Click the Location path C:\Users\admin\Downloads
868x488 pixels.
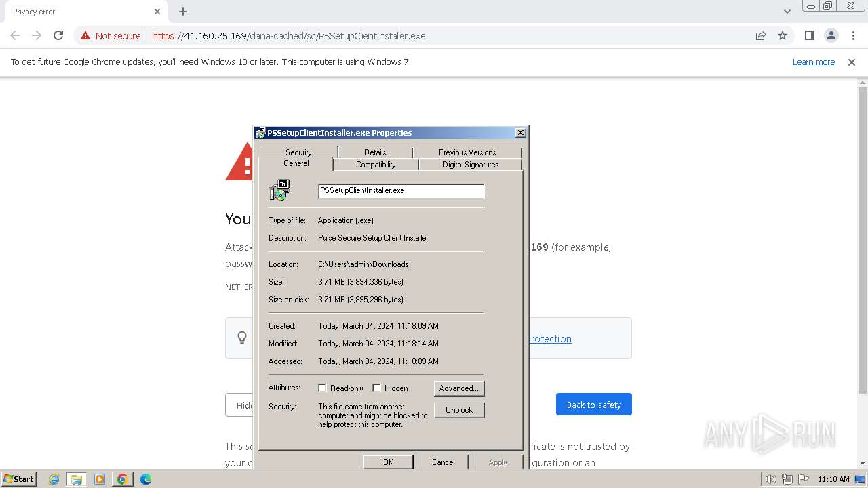(363, 264)
